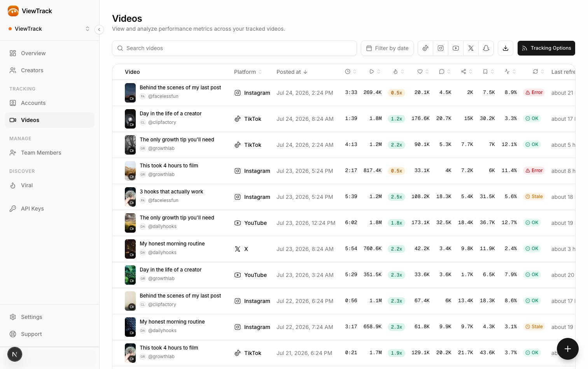588x369 pixels.
Task: Select Videos in sidebar
Action: click(x=49, y=120)
